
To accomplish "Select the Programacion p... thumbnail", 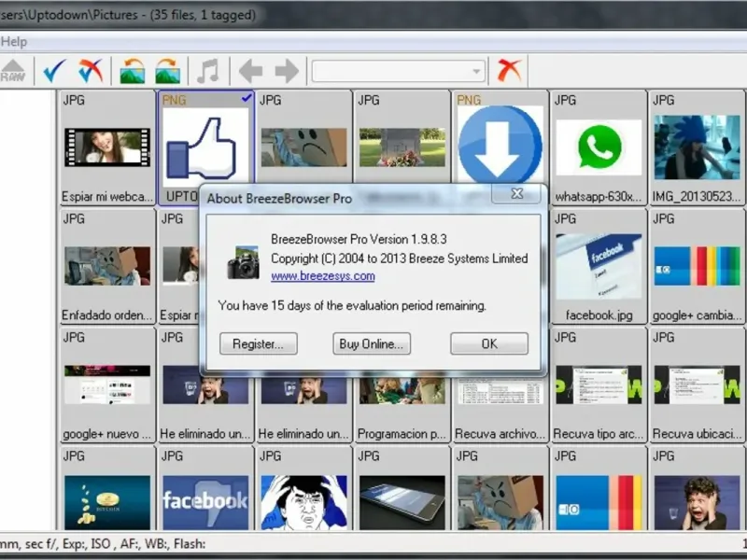I will point(402,405).
